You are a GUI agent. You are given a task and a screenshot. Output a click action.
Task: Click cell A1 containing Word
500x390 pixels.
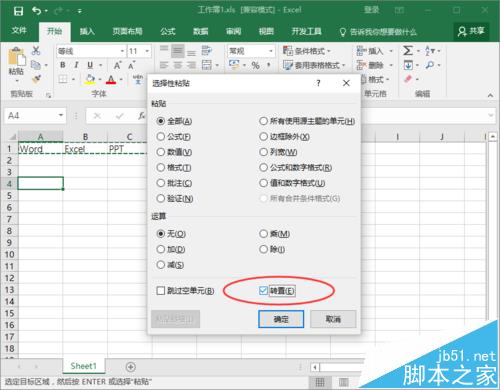coord(40,149)
